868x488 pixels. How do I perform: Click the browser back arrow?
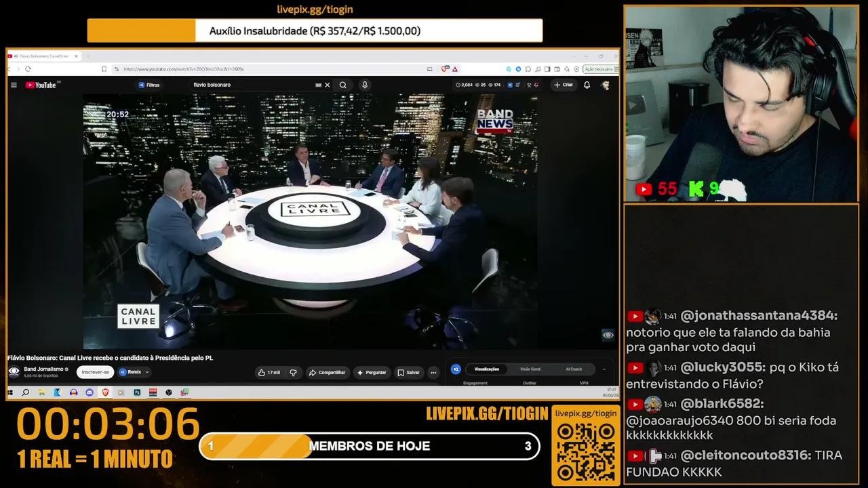[9, 68]
